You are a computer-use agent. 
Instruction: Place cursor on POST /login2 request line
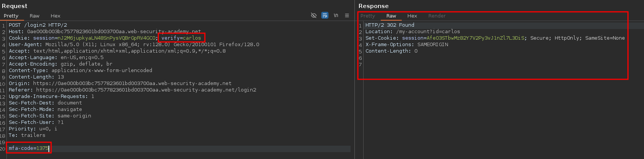pyautogui.click(x=38, y=25)
